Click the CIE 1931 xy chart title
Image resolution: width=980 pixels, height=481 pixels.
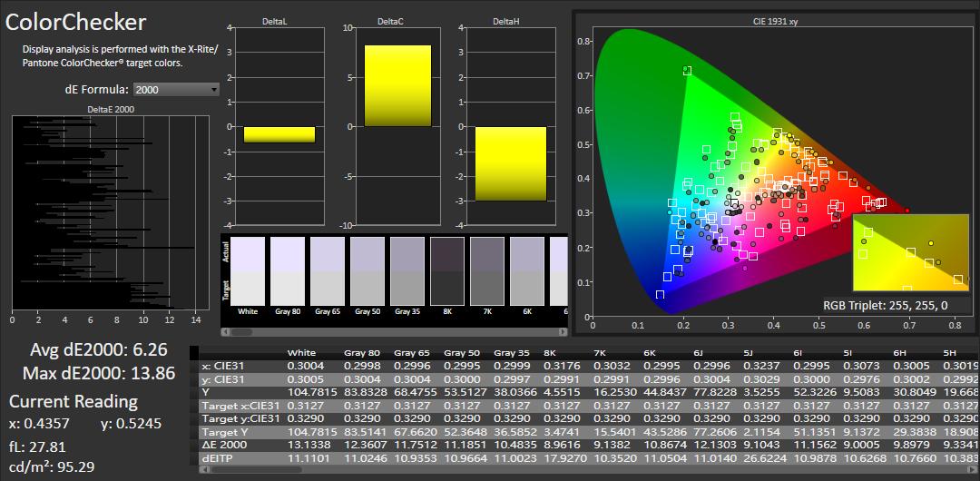[768, 21]
